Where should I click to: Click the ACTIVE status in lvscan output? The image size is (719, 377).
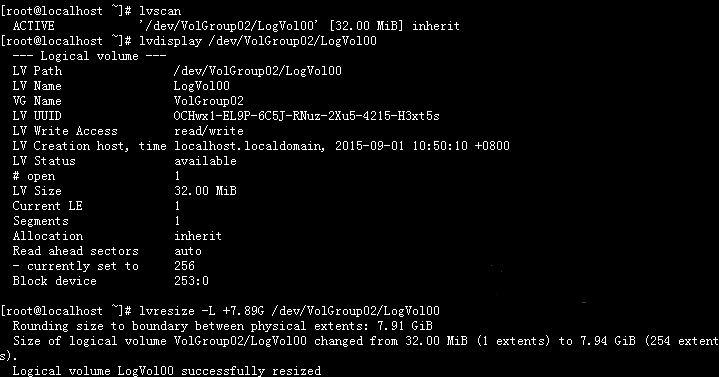point(33,26)
